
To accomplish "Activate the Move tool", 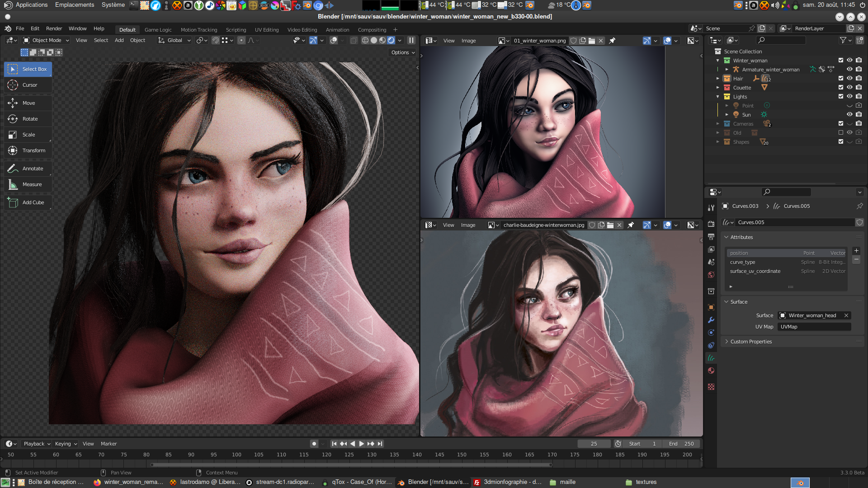I will pos(28,103).
